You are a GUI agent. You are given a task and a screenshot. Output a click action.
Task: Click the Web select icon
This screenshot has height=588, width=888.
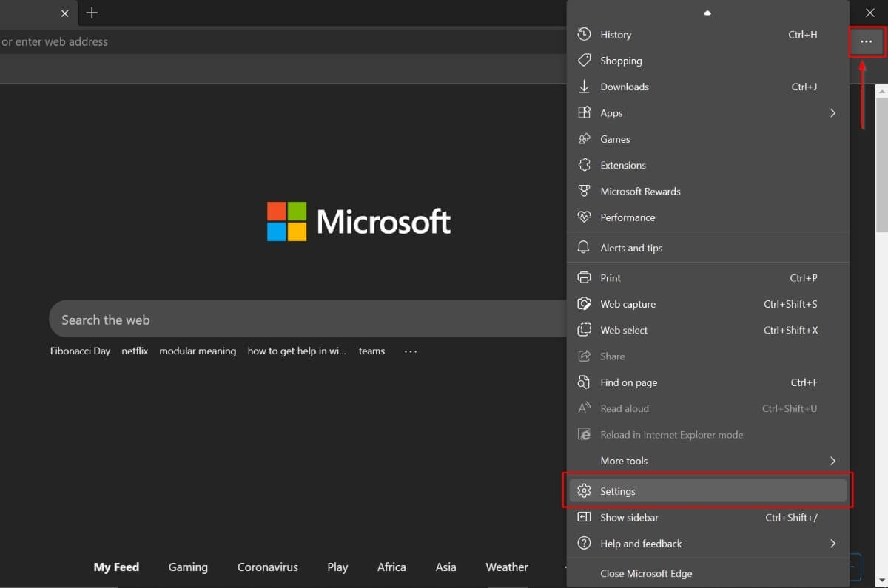[584, 330]
